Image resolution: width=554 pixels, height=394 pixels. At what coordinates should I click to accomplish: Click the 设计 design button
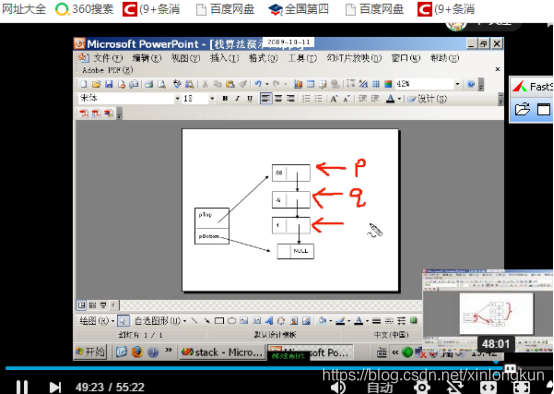[x=427, y=99]
